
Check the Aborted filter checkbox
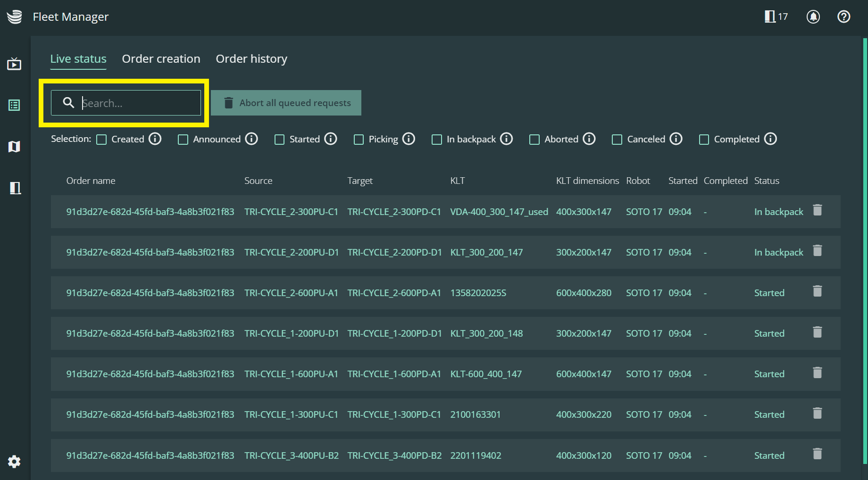534,140
